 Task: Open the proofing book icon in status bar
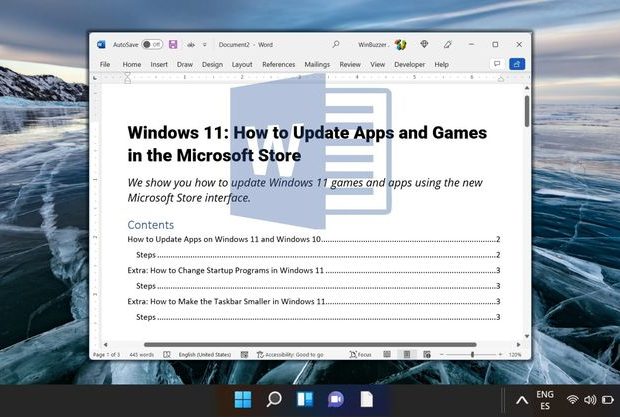click(x=167, y=355)
